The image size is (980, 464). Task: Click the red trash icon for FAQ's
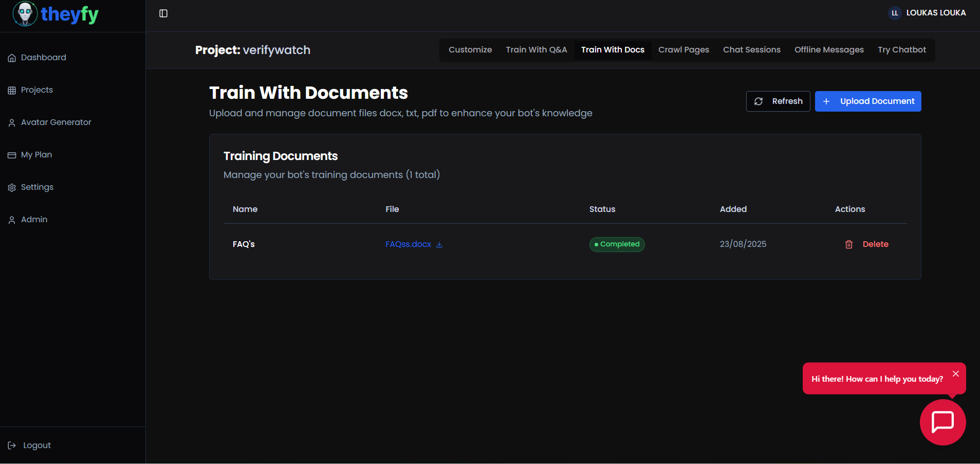tap(849, 244)
